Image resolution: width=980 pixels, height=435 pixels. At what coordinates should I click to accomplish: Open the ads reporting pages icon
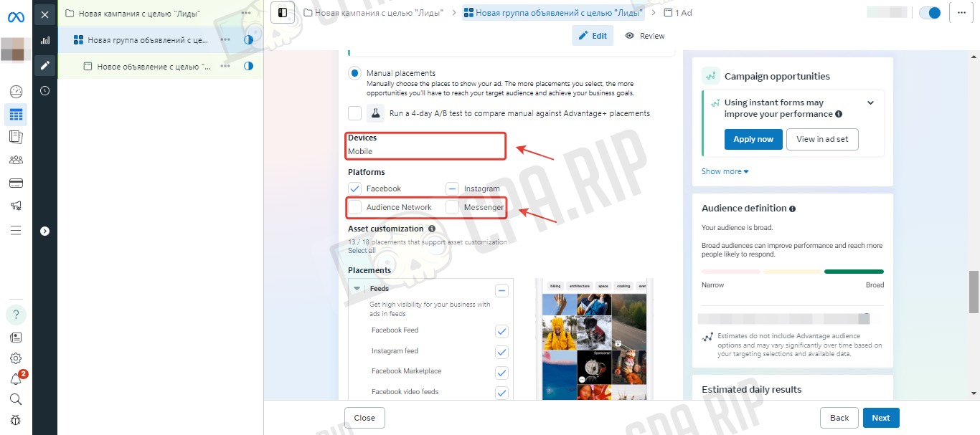point(16,137)
